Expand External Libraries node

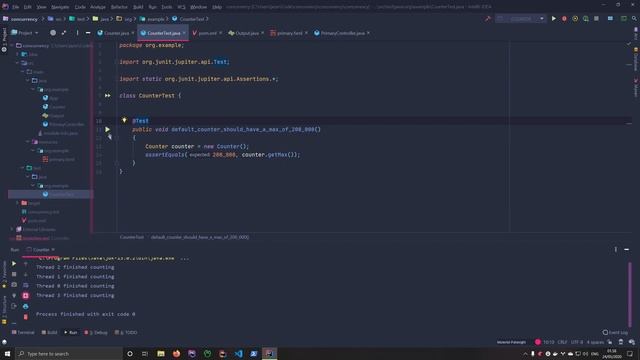click(12, 229)
